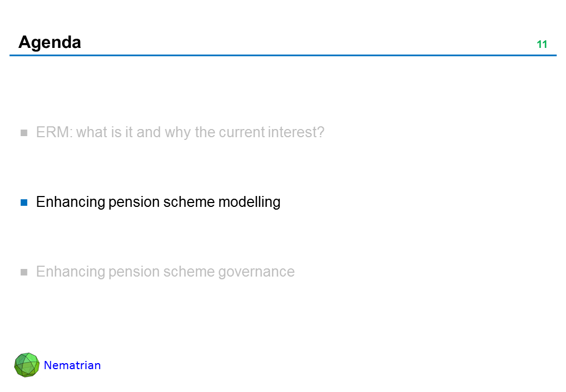Click the green slide number 11
This screenshot has width=566, height=392.
(x=542, y=45)
